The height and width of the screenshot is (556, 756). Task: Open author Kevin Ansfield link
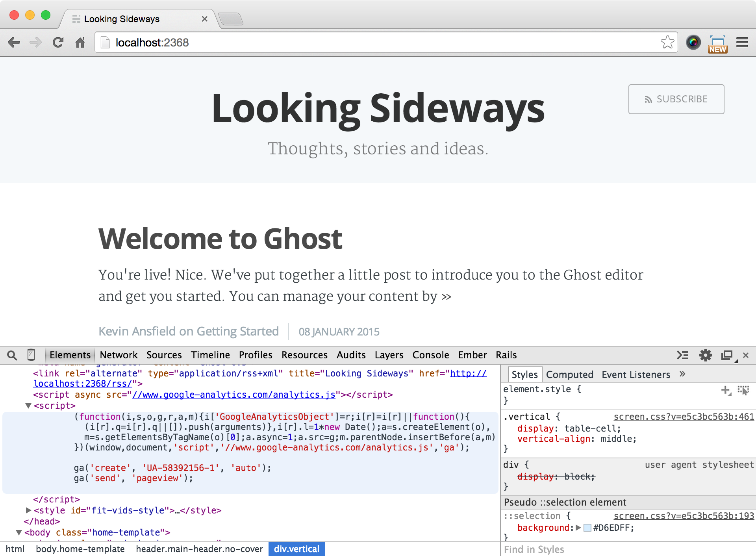click(x=137, y=332)
